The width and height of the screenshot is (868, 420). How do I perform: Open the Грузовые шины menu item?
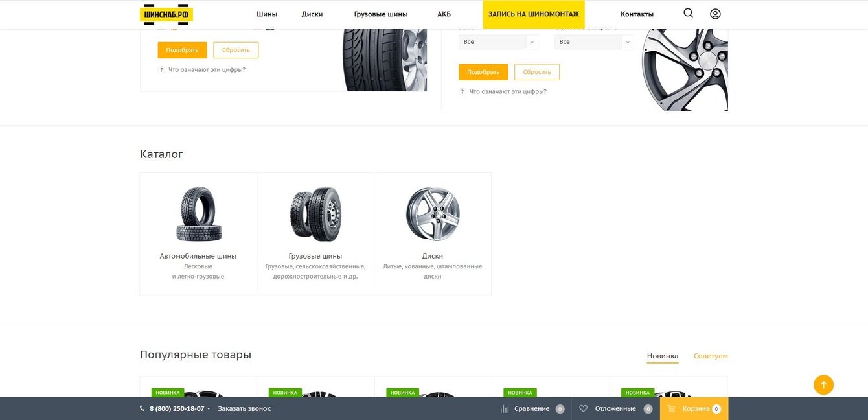point(381,14)
